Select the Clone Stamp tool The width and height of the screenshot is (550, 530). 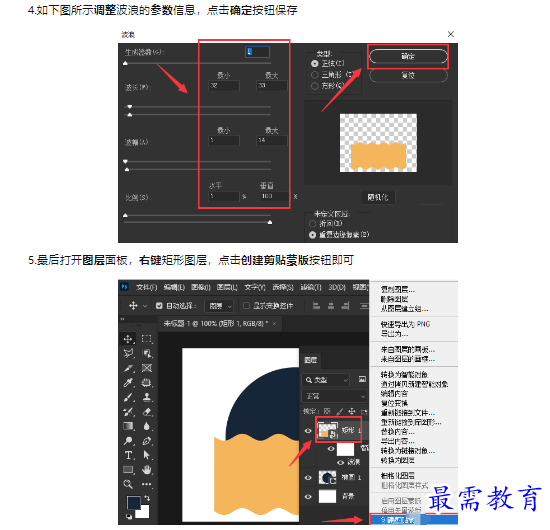coord(147,397)
